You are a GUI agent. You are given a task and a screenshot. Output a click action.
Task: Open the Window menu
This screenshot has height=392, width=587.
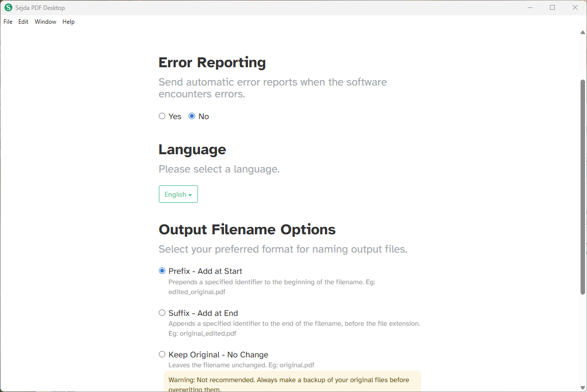(46, 22)
